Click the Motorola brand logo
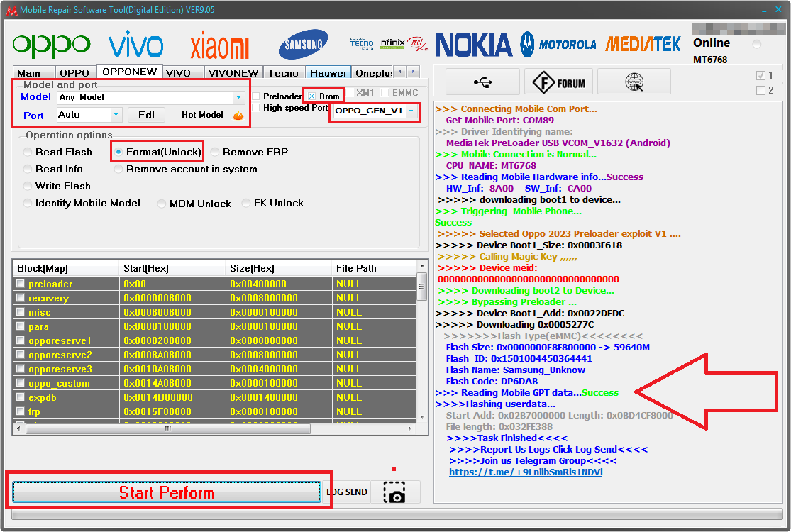The height and width of the screenshot is (532, 791). pyautogui.click(x=558, y=45)
